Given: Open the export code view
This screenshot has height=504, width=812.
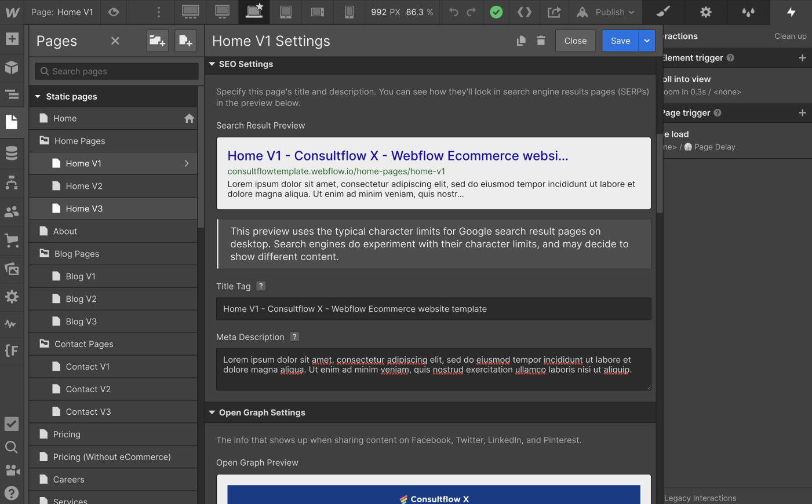Looking at the screenshot, I should 524,12.
